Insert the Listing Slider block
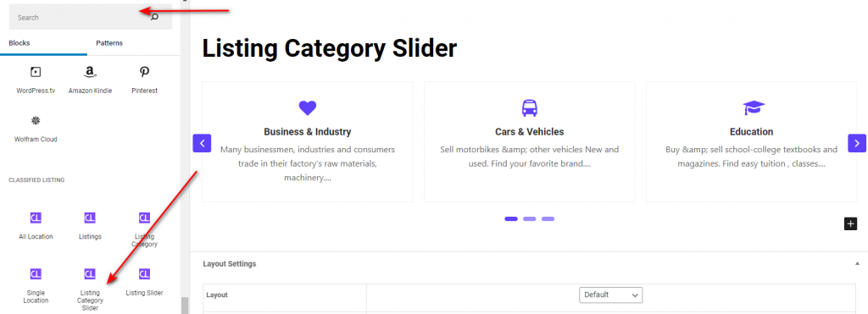The height and width of the screenshot is (314, 868). [x=144, y=282]
